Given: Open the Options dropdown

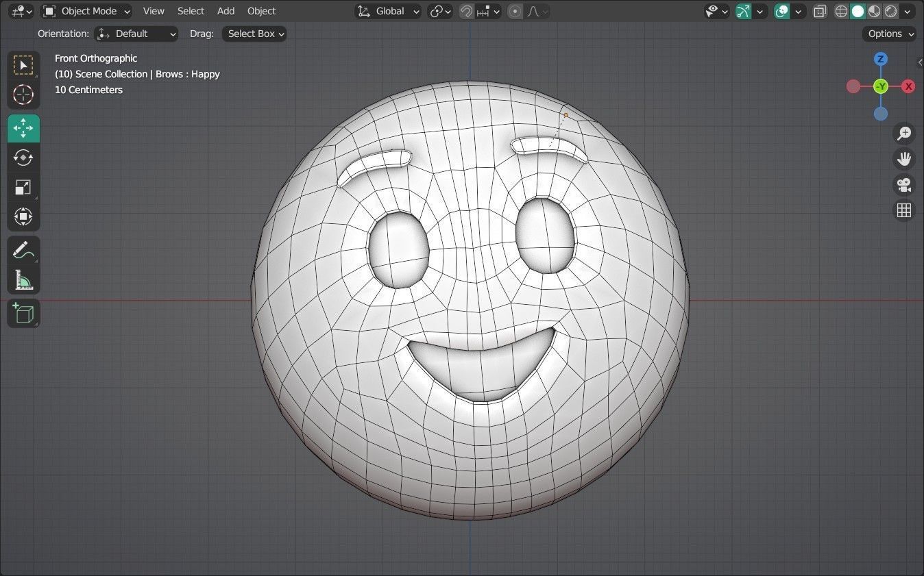Looking at the screenshot, I should [x=890, y=34].
